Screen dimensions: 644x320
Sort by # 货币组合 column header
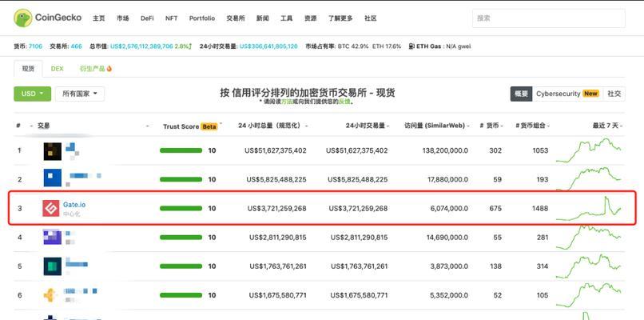pyautogui.click(x=532, y=126)
